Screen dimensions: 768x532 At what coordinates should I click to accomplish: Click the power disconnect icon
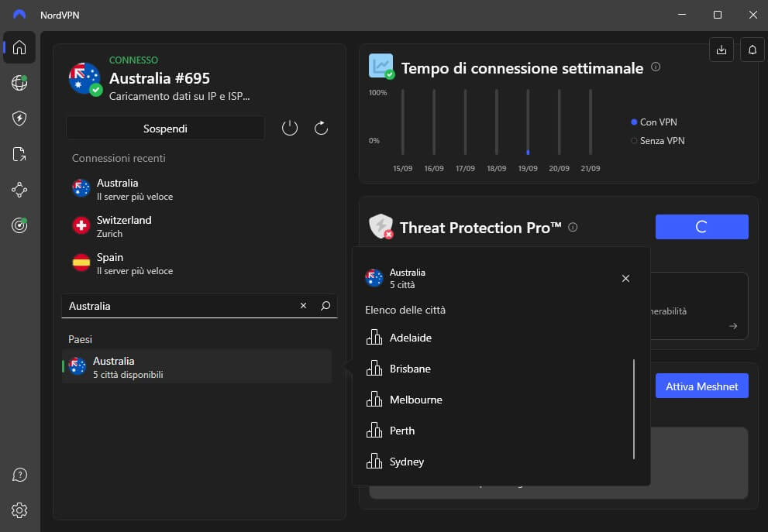tap(290, 129)
